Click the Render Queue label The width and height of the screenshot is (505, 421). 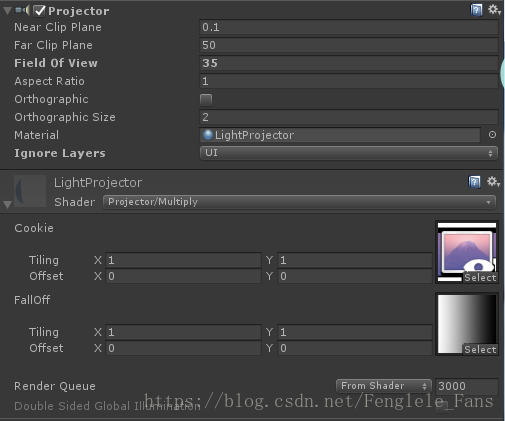(55, 386)
